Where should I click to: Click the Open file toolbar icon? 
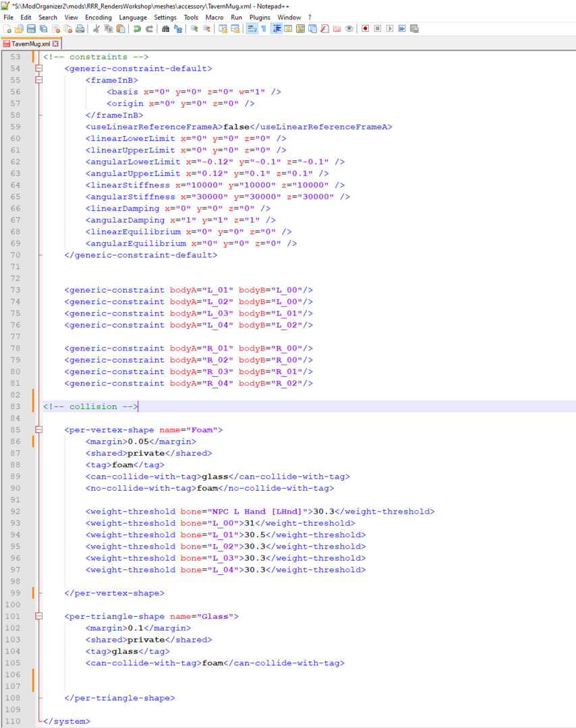pyautogui.click(x=19, y=29)
